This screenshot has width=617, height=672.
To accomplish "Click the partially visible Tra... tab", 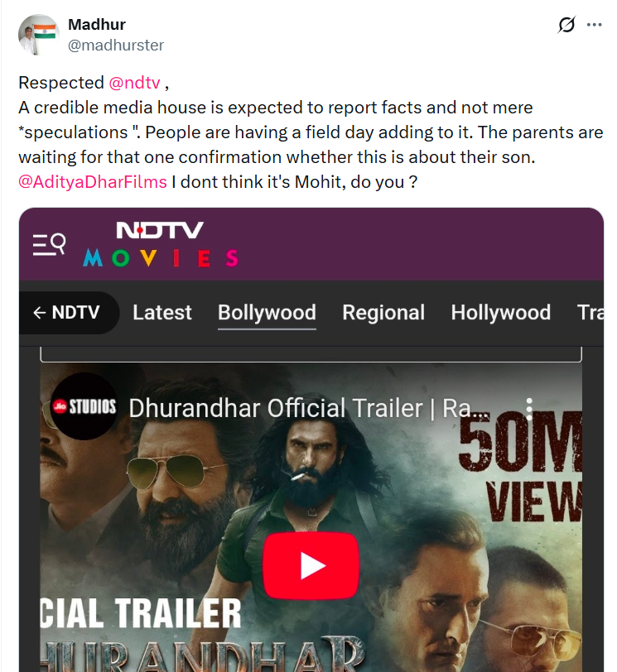I will click(x=590, y=313).
